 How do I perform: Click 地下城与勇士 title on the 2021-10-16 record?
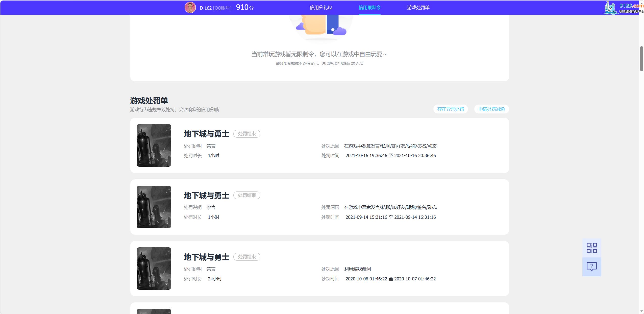click(206, 134)
